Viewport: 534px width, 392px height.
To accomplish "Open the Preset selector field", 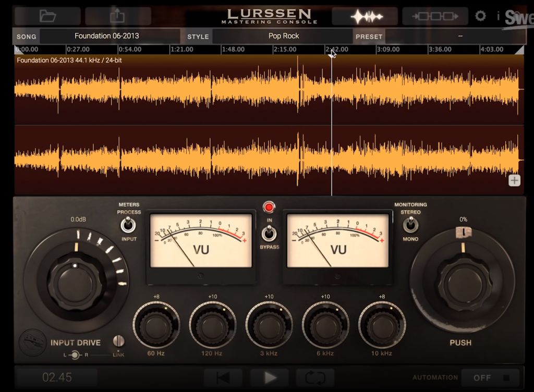I will click(x=455, y=36).
